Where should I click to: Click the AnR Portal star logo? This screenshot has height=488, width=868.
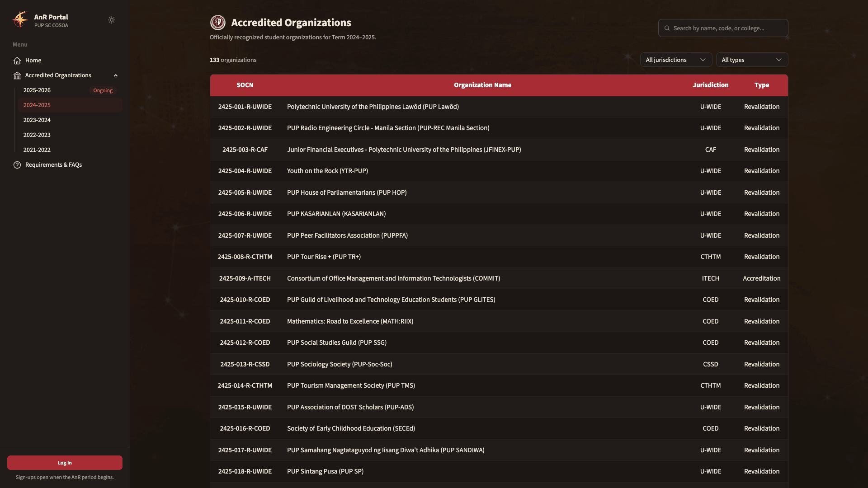coord(20,20)
